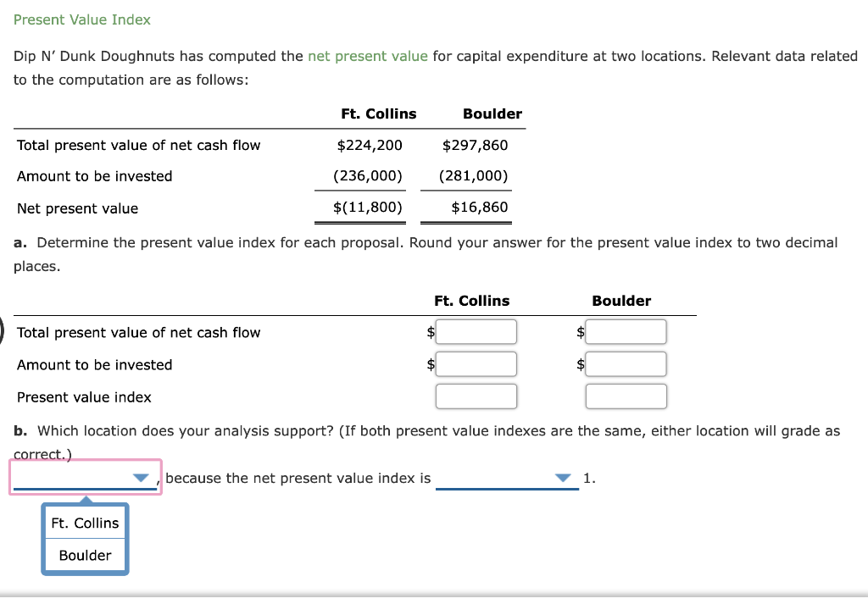868x604 pixels.
Task: Click Ft. Collins present value index field
Action: pos(476,396)
